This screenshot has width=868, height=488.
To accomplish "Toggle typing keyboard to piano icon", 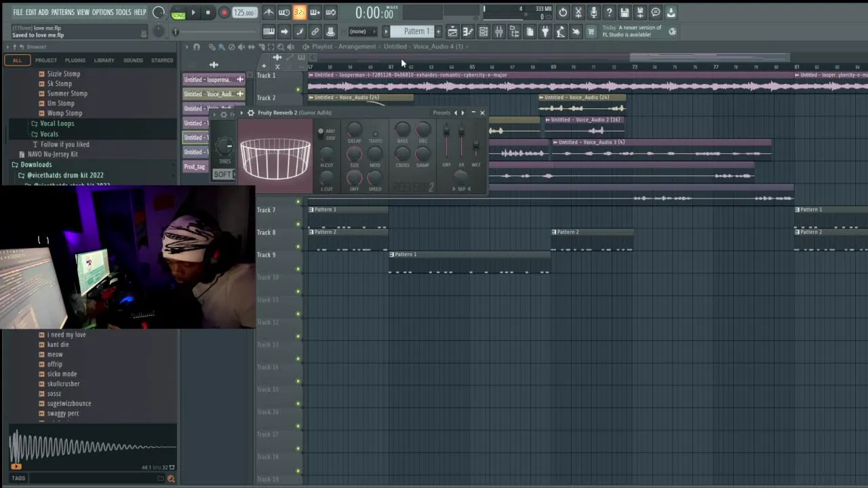I will point(269,31).
